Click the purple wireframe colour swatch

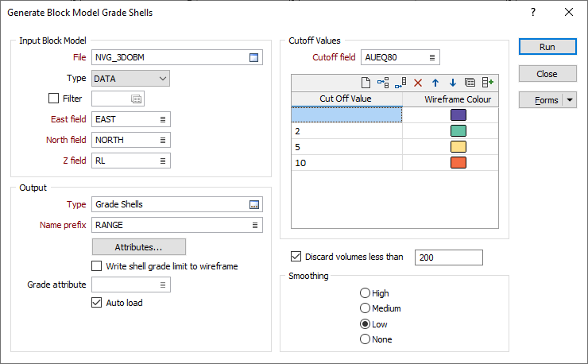458,114
